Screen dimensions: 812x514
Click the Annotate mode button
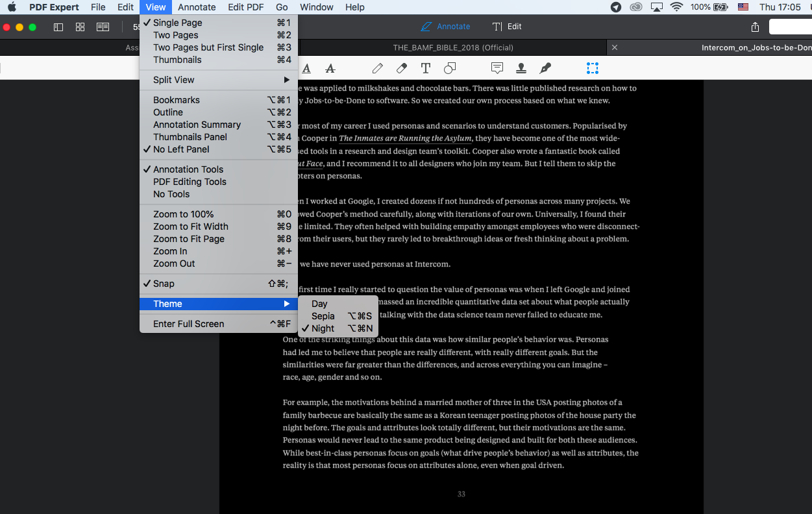click(x=446, y=26)
